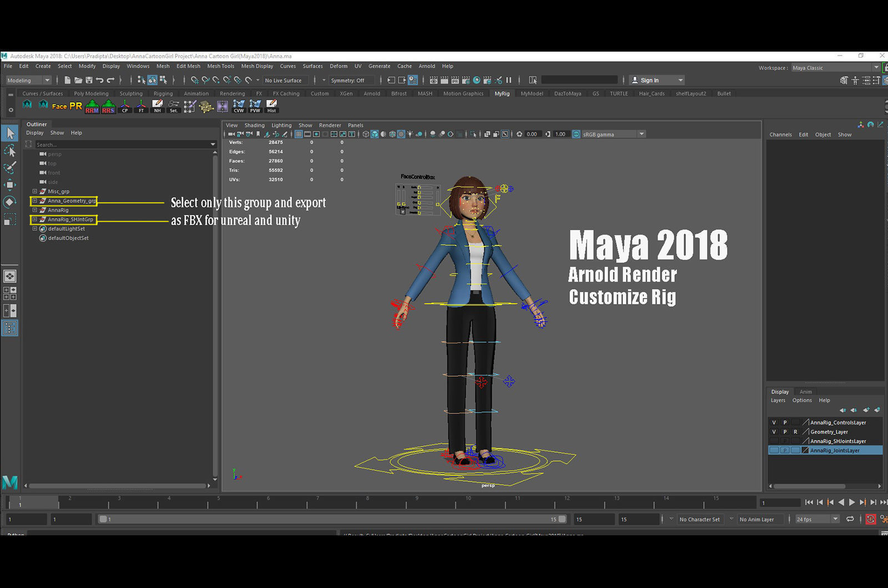Click the NH shelf icon

click(158, 107)
